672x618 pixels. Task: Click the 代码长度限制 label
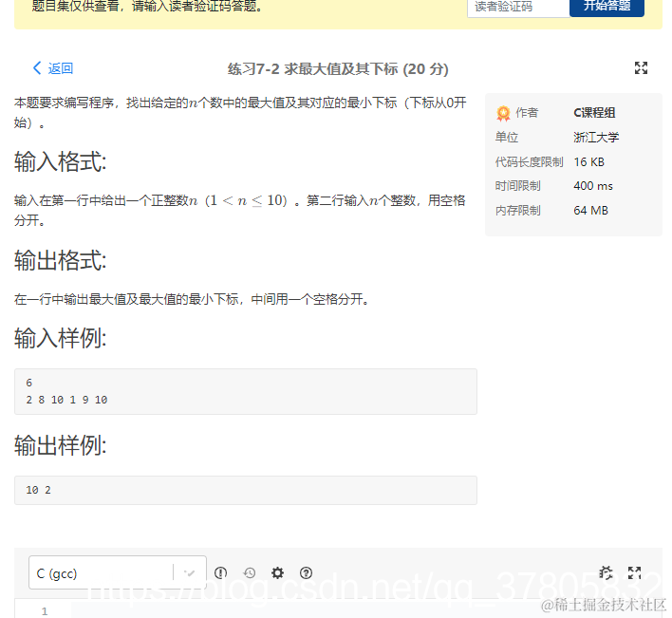coord(530,162)
